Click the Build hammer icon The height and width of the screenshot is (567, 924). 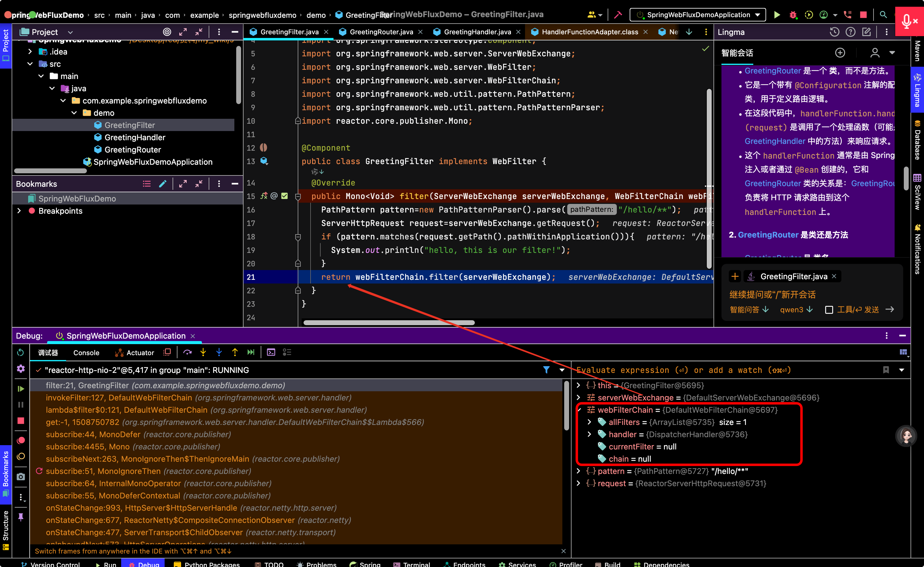pyautogui.click(x=618, y=15)
